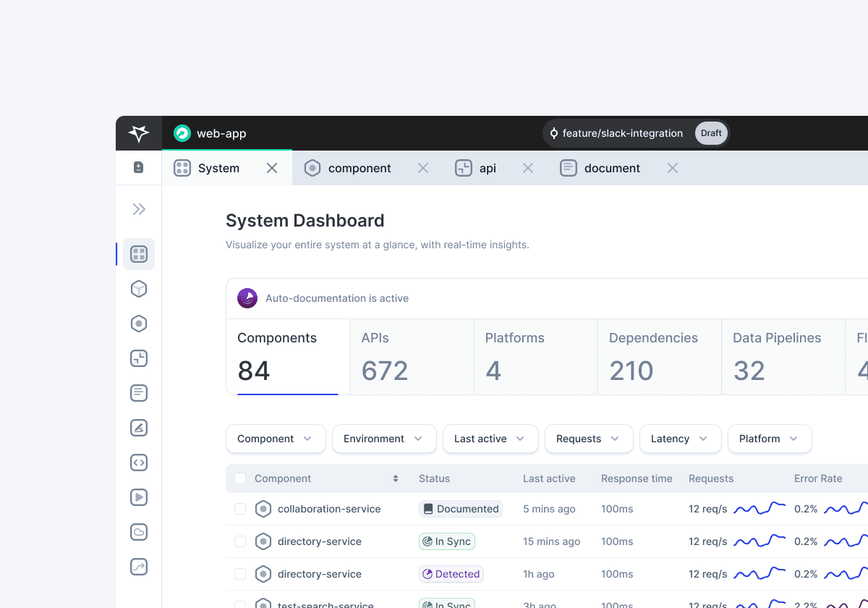The image size is (868, 608).
Task: Tick the checkbox for the Detected directory-service row
Action: pos(240,574)
